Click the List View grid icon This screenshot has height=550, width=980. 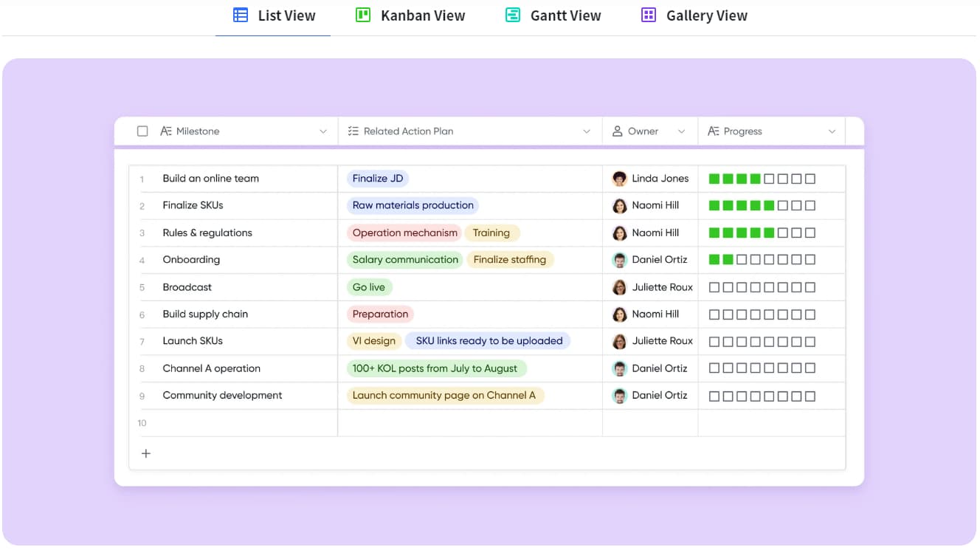tap(241, 15)
